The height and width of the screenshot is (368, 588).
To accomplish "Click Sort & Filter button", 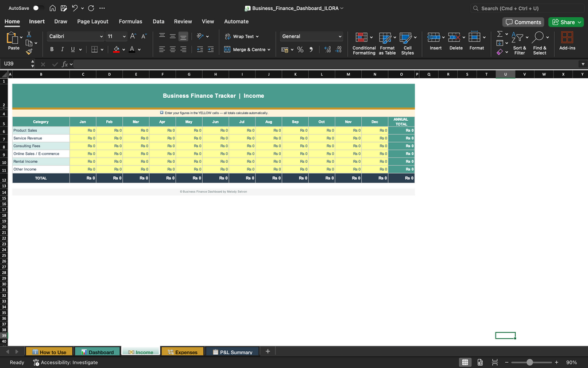I will [519, 44].
